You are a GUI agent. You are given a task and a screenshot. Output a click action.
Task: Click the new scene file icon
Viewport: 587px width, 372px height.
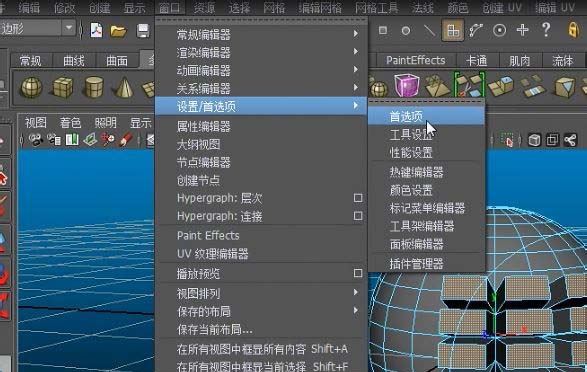coord(96,30)
